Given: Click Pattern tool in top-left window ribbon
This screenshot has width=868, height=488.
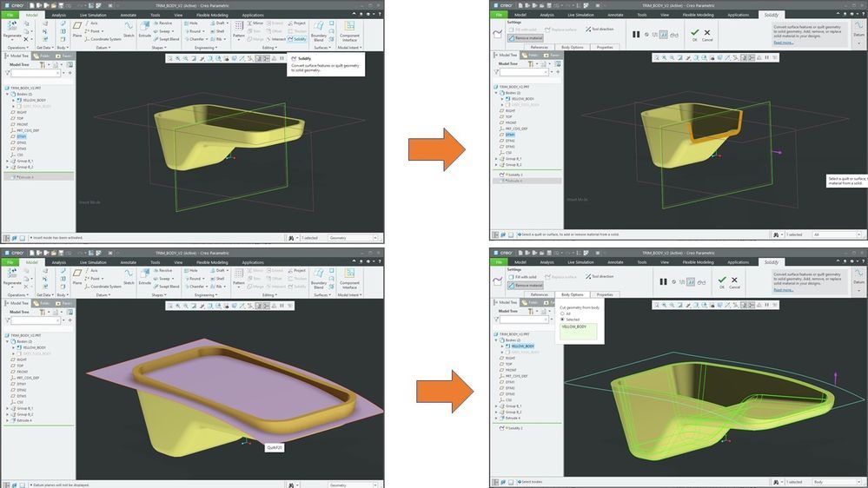Looking at the screenshot, I should [239, 30].
